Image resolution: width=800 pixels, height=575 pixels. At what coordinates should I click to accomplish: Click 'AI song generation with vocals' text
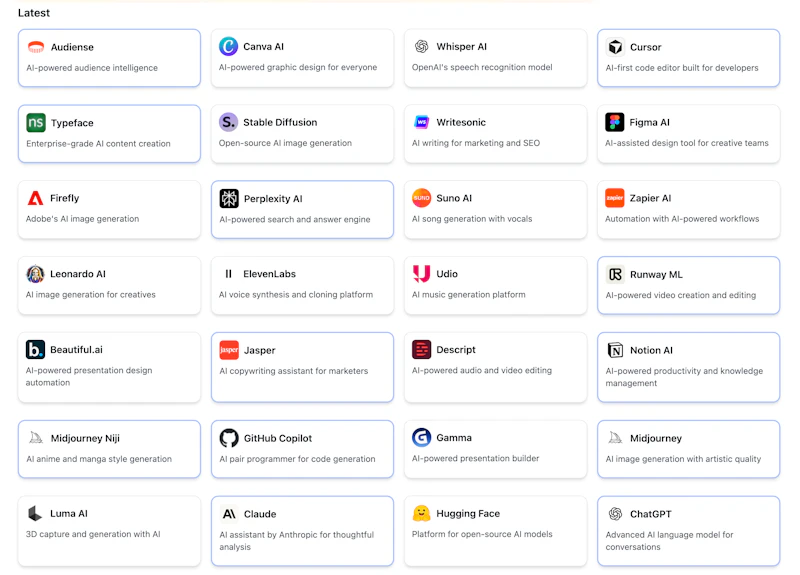pyautogui.click(x=472, y=218)
